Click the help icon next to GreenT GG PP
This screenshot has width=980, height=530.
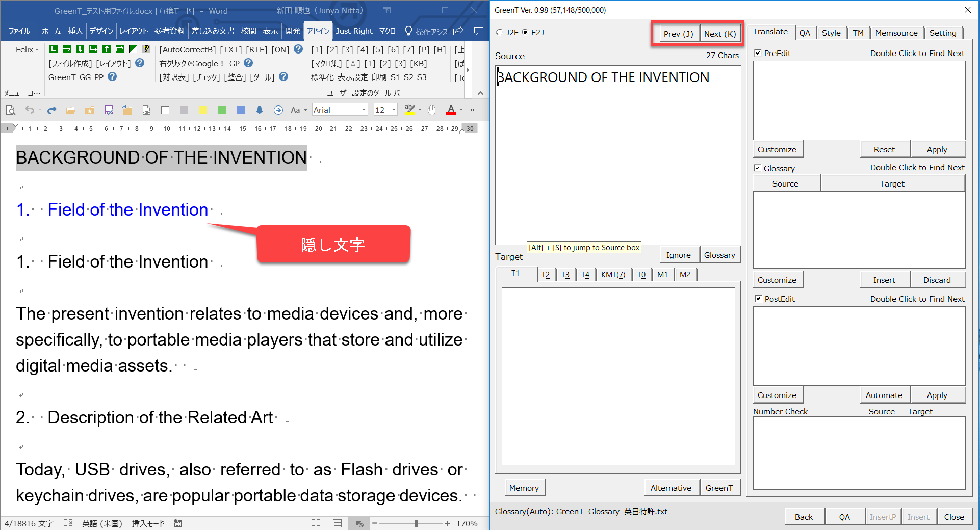pos(112,77)
